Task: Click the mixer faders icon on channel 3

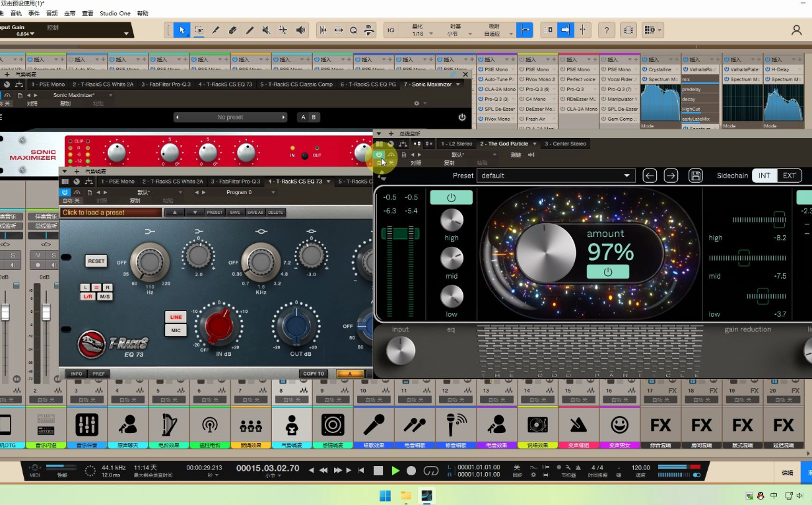Action: click(87, 424)
